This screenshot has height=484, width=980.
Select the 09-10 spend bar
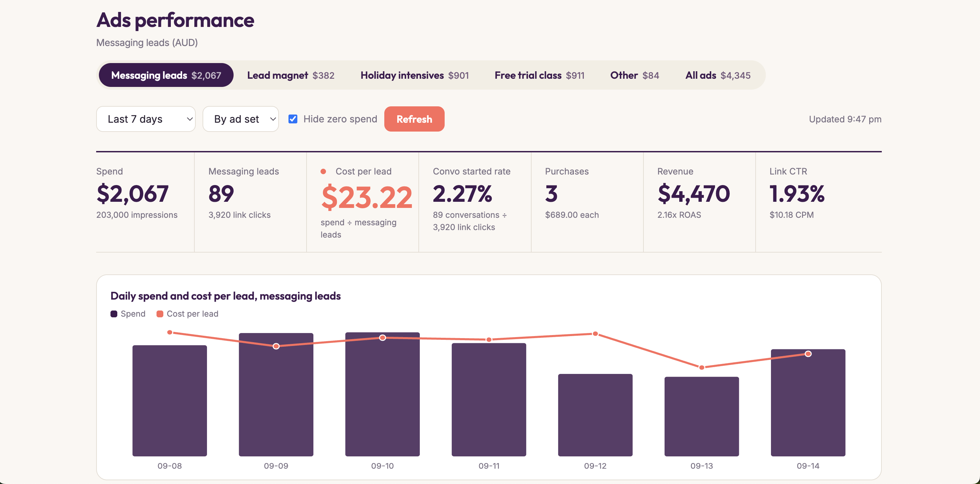[x=382, y=394]
